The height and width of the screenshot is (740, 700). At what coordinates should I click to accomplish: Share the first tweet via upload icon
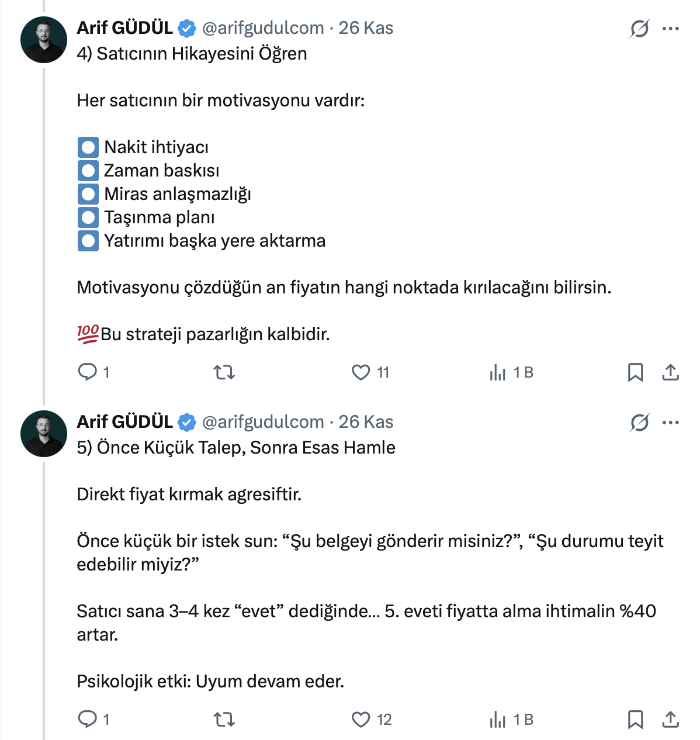pyautogui.click(x=670, y=372)
